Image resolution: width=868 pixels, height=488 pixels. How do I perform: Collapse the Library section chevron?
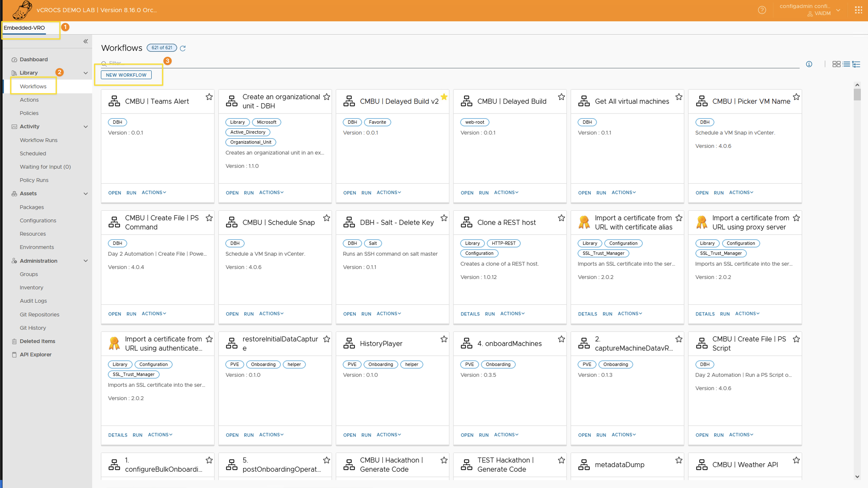[x=86, y=73]
